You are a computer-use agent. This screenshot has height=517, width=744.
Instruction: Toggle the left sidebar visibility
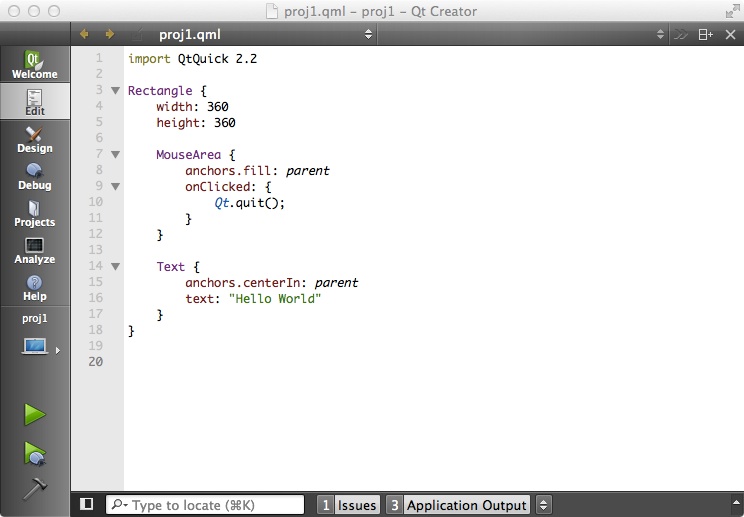(86, 504)
